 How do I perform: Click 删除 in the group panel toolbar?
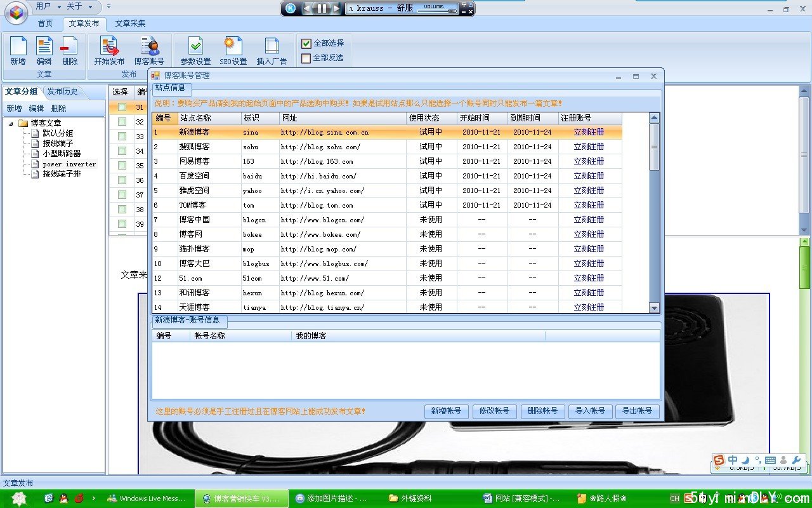click(58, 109)
